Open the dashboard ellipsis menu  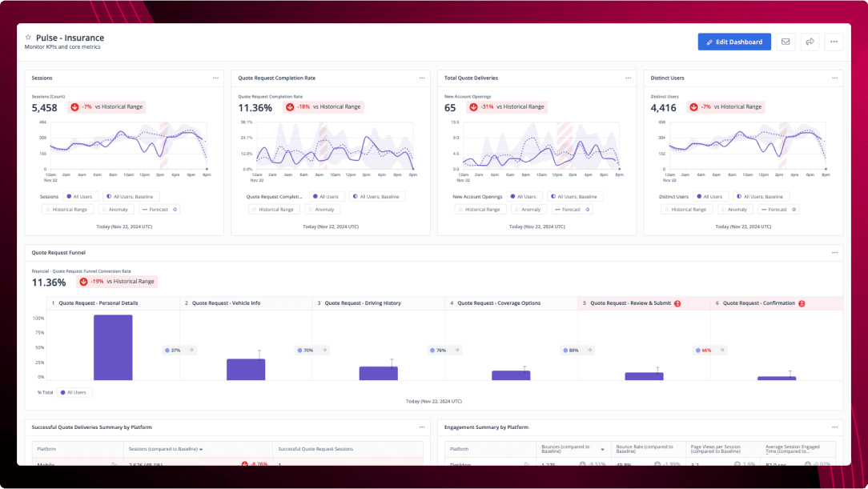click(x=833, y=41)
